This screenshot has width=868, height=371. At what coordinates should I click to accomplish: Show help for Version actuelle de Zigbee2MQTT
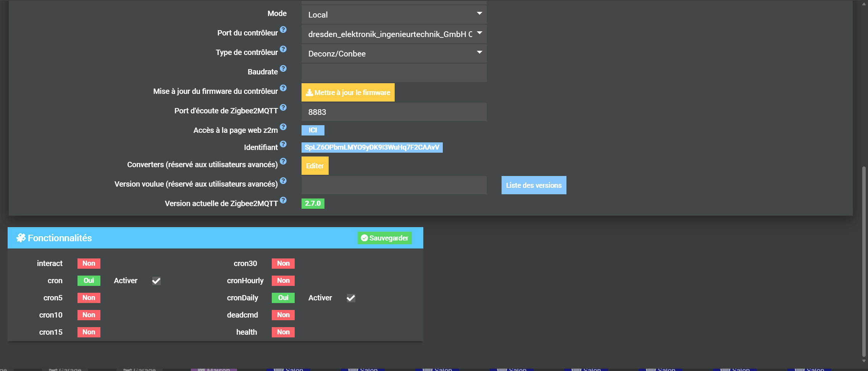coord(283,200)
